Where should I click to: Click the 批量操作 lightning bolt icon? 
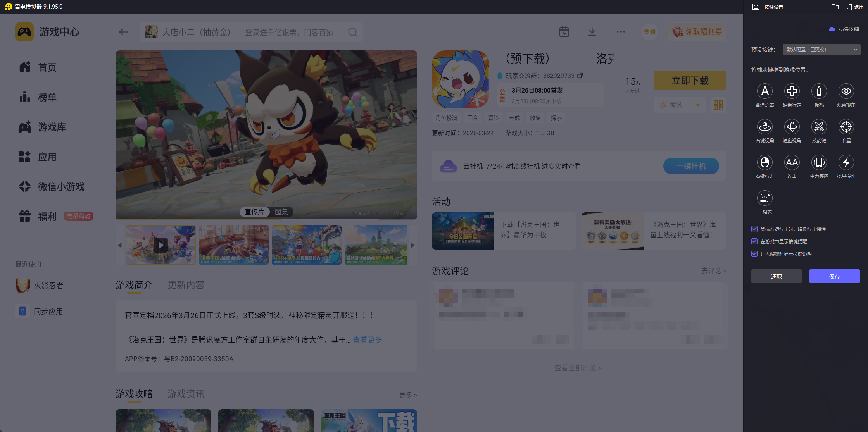[x=846, y=163]
